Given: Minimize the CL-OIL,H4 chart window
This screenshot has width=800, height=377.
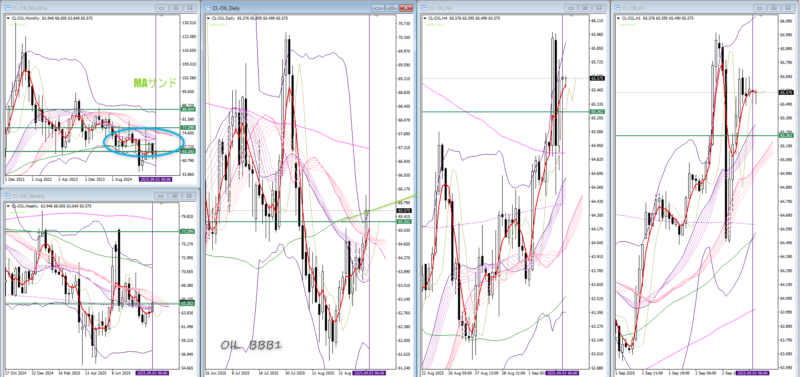Looking at the screenshot, I should (570, 8).
